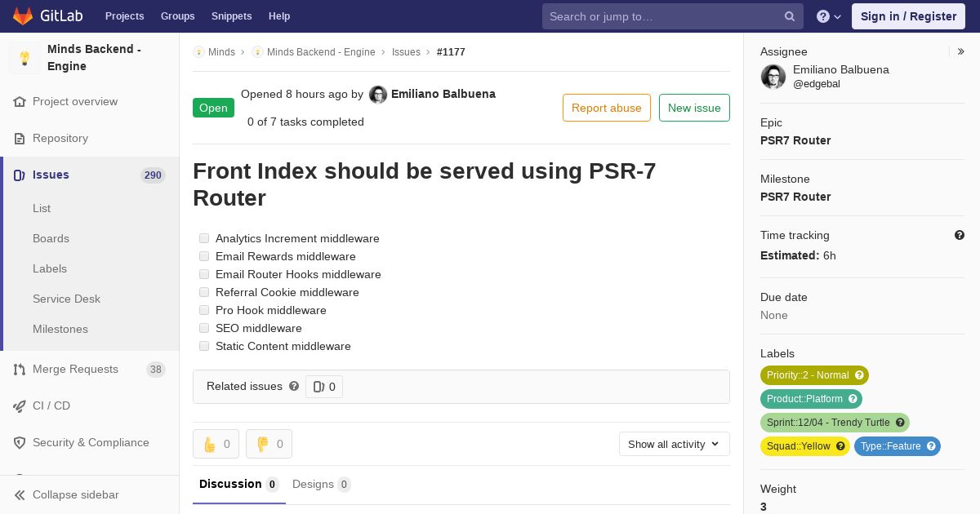Collapse the right sidebar with double arrow
The width and height of the screenshot is (980, 514).
pyautogui.click(x=961, y=51)
